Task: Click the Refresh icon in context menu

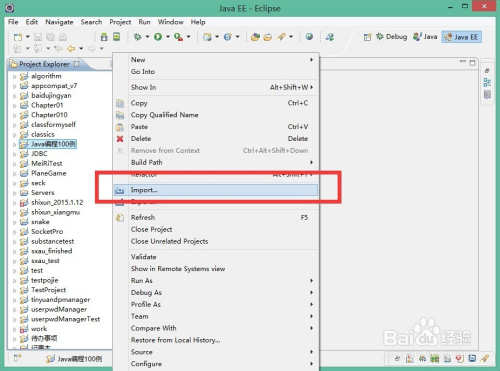Action: point(120,218)
